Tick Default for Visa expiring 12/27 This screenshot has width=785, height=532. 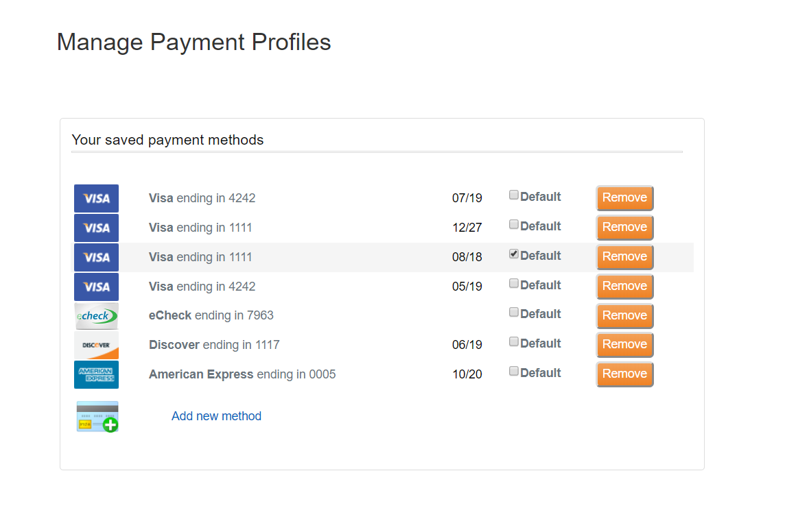click(x=514, y=225)
